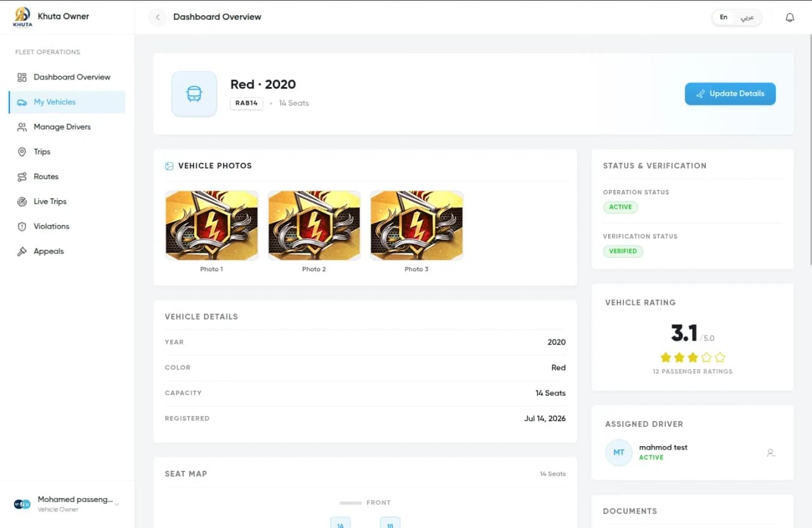This screenshot has height=528, width=812.
Task: Click the Violations shield icon
Action: click(x=22, y=226)
